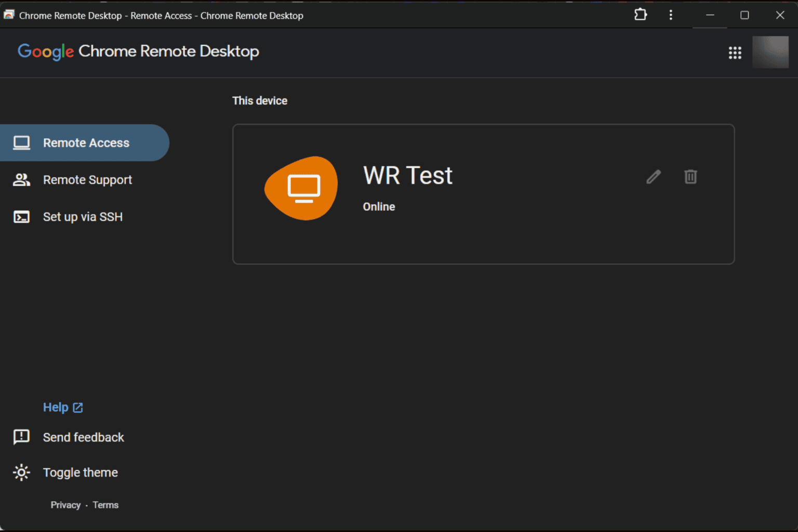Open the Google apps grid icon
The height and width of the screenshot is (532, 798).
click(x=735, y=52)
